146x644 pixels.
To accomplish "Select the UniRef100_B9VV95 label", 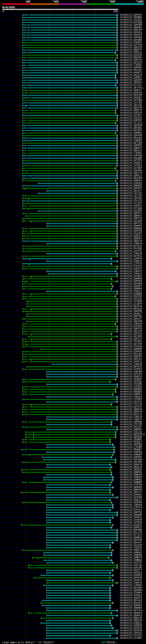I will point(131,95).
